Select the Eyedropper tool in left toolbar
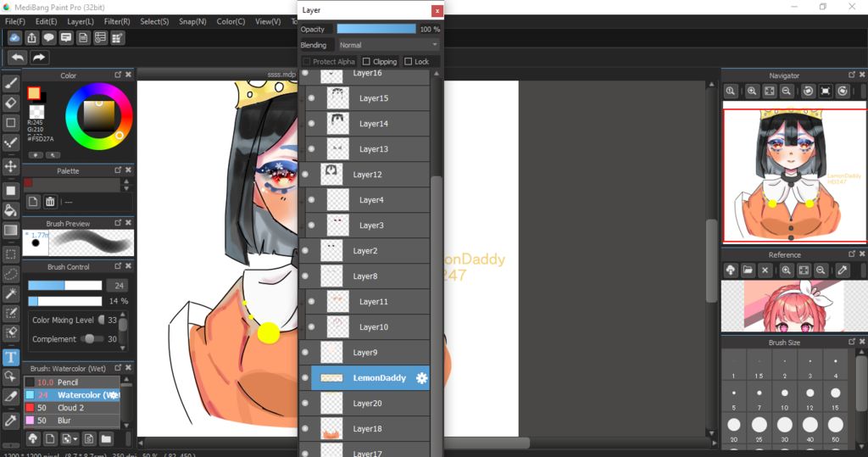Screen dimensions: 868x457 (10, 421)
